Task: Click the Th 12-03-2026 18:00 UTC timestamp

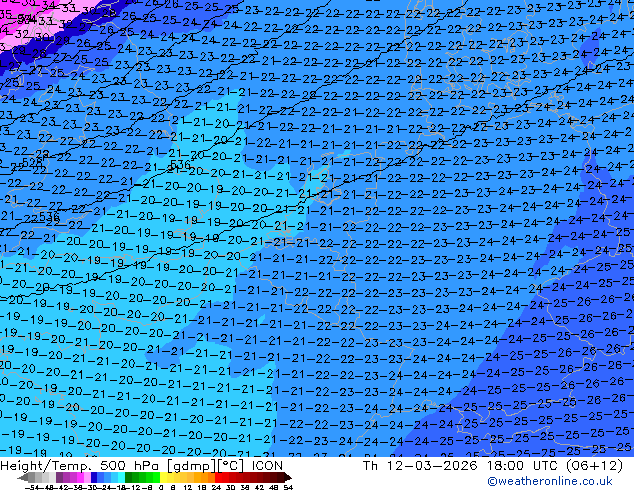Action: [492, 466]
